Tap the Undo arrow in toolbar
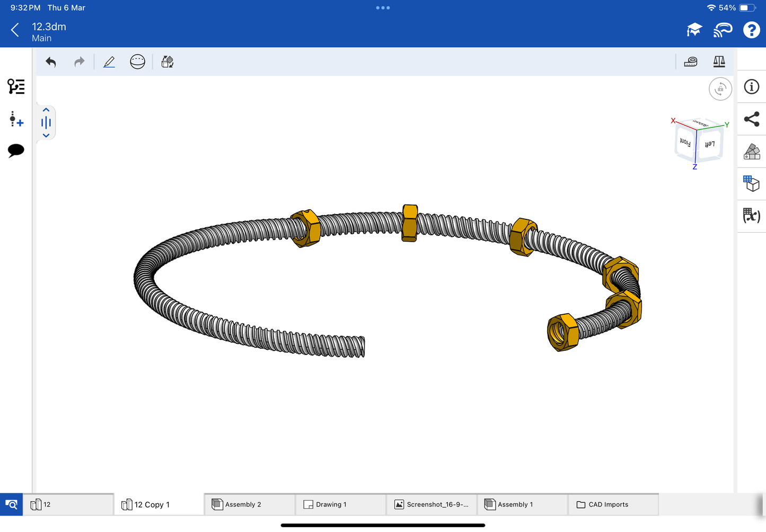The image size is (766, 532). (51, 62)
